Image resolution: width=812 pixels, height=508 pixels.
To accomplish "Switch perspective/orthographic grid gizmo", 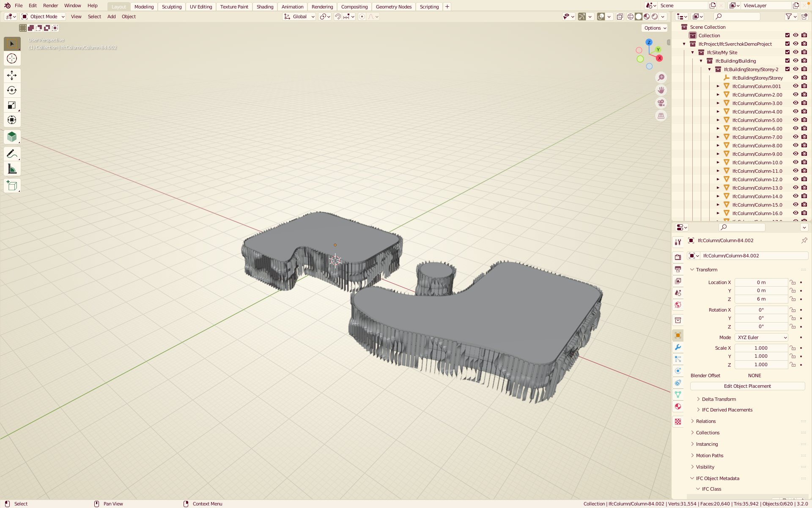I will click(x=661, y=116).
